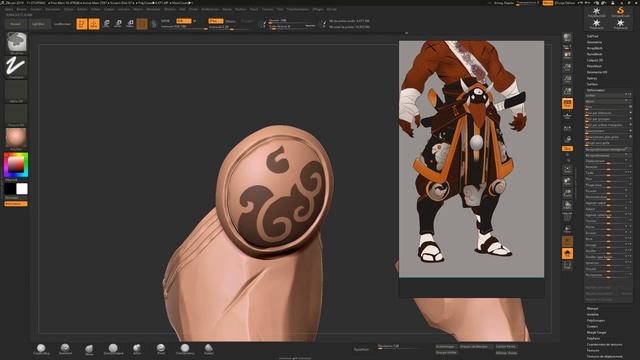This screenshot has width=640, height=360.
Task: Select the TrimDynamic brush in bottom shelf
Action: (185, 349)
